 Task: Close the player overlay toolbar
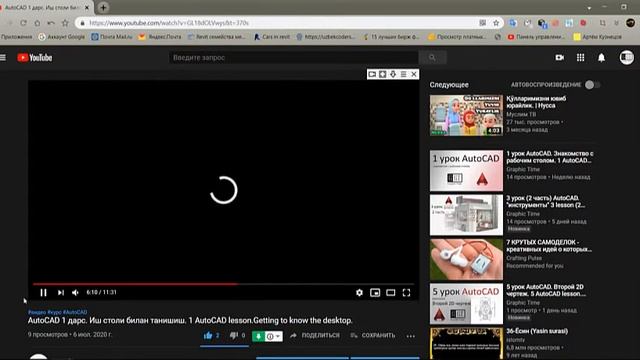(x=414, y=74)
